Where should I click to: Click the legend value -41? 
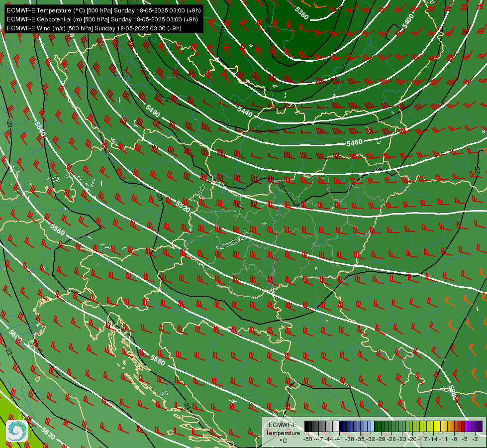coord(339,439)
